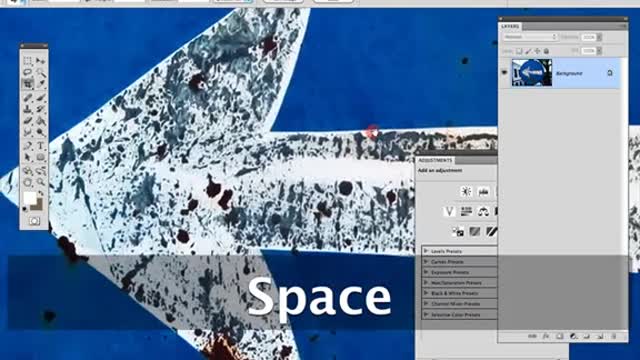Link layers button in Layers panel

(532, 336)
